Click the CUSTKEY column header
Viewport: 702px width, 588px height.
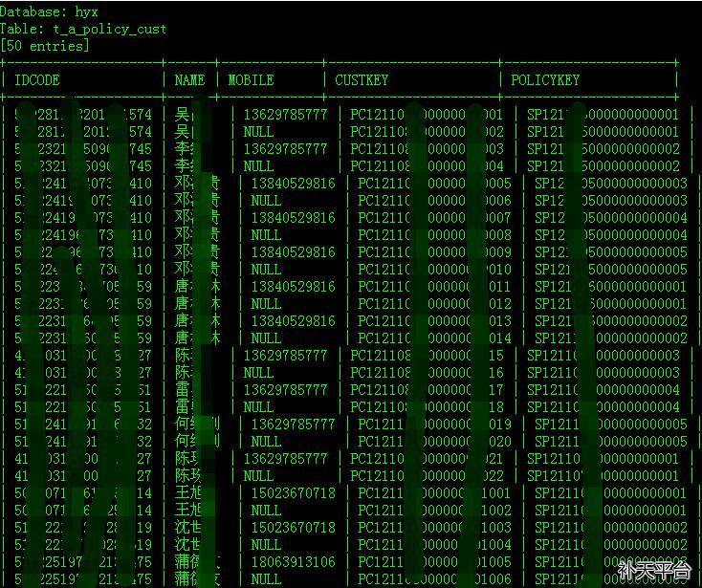point(362,80)
